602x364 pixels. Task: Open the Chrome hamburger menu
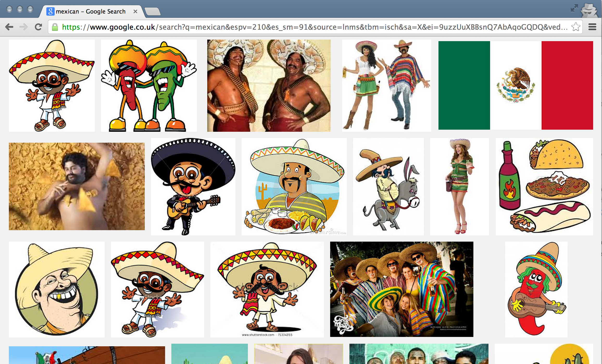(x=592, y=27)
